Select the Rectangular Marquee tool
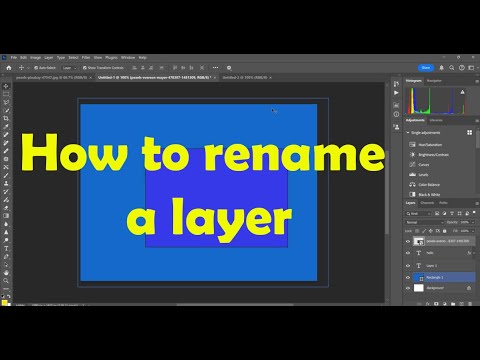The width and height of the screenshot is (480, 360). [6, 94]
